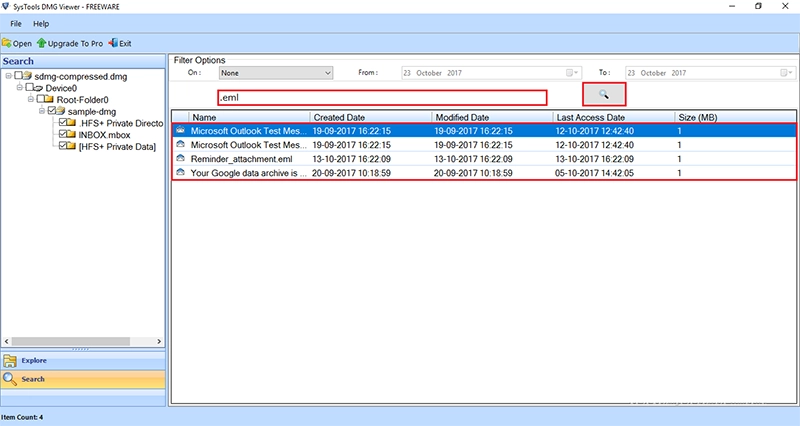Sort by the Created Date column header
The image size is (800, 426).
coord(371,117)
